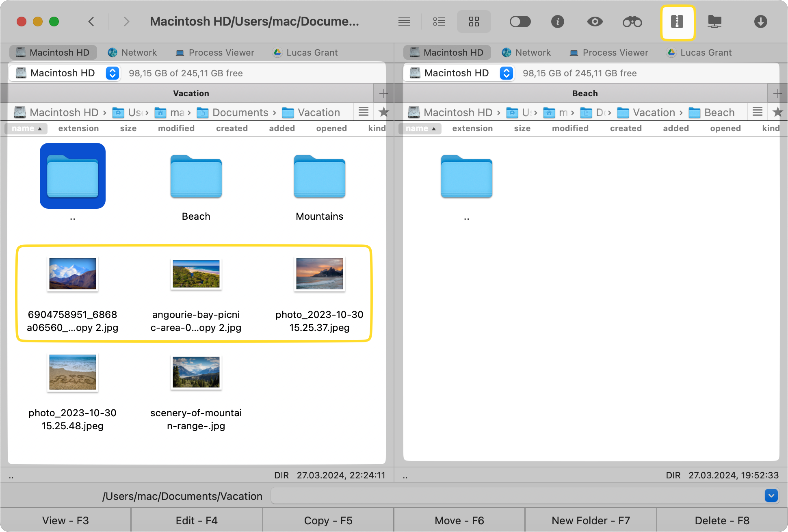788x532 pixels.
Task: Click the archive/compress icon in toolbar
Action: click(x=677, y=22)
